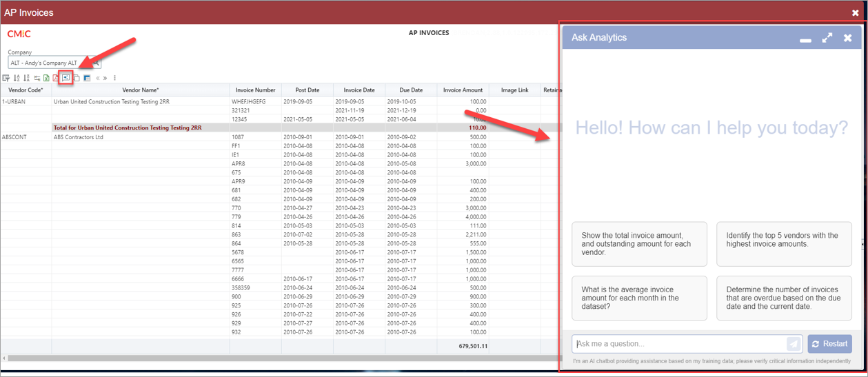Sort ascending A to Z icon

17,78
